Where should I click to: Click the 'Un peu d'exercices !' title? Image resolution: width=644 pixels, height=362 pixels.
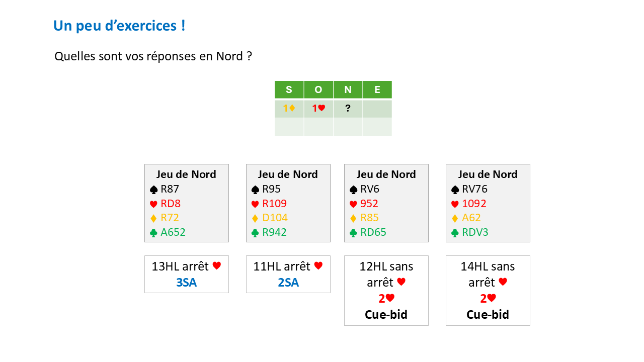coord(119,26)
